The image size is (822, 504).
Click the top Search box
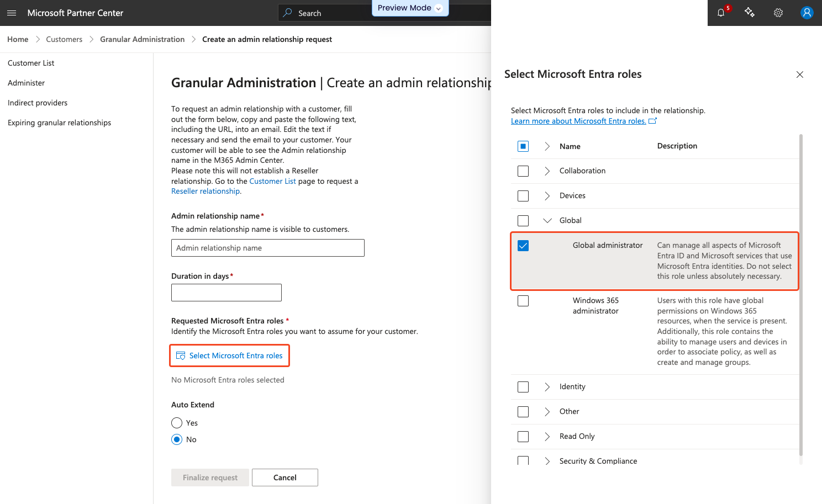pyautogui.click(x=384, y=13)
